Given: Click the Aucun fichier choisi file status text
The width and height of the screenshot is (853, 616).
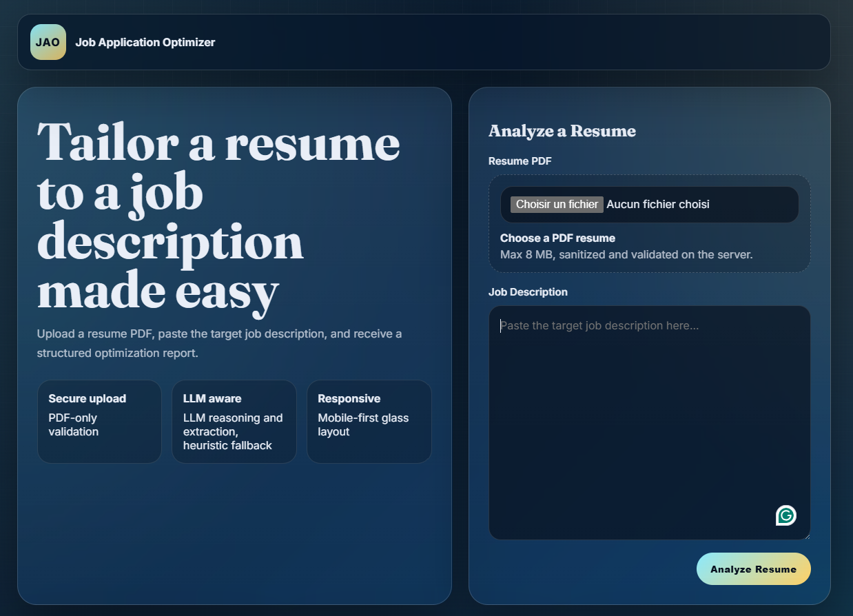Looking at the screenshot, I should 657,204.
